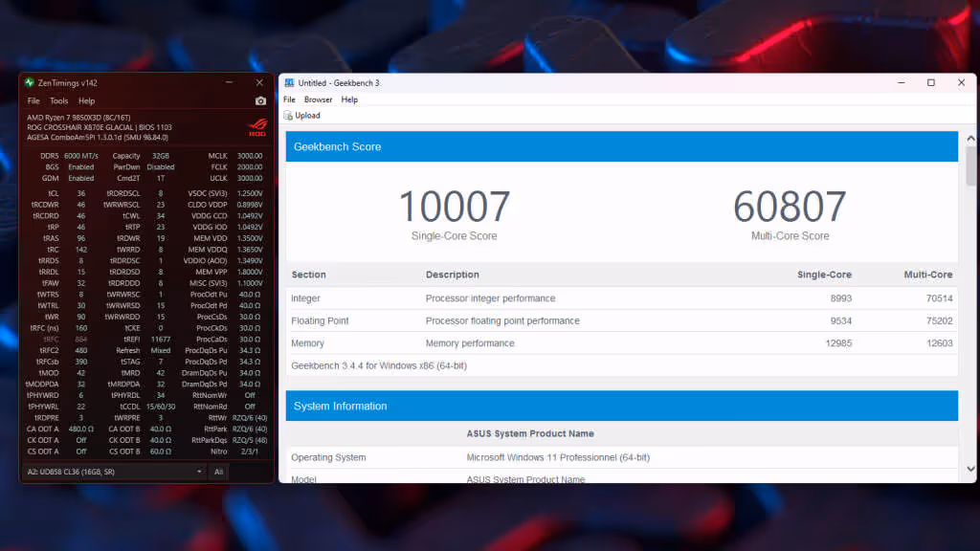Image resolution: width=980 pixels, height=551 pixels.
Task: Click the ZenTimings app icon in title bar
Action: 30,82
